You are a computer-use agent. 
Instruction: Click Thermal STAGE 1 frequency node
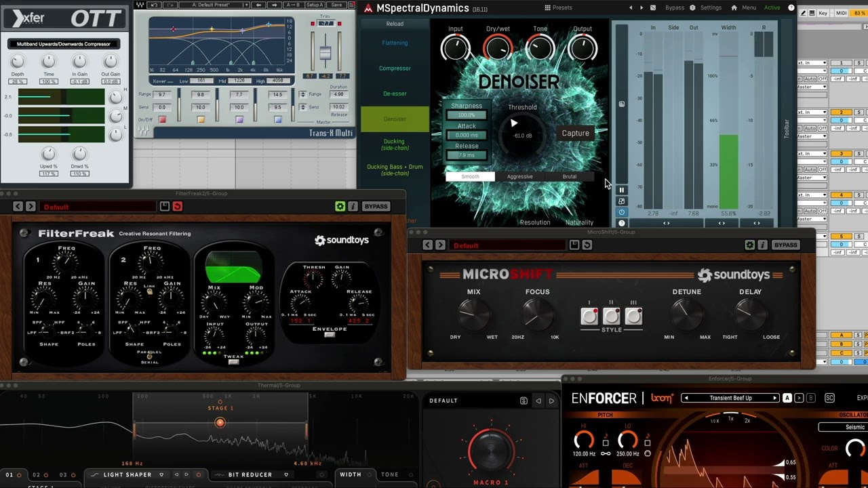click(x=220, y=422)
